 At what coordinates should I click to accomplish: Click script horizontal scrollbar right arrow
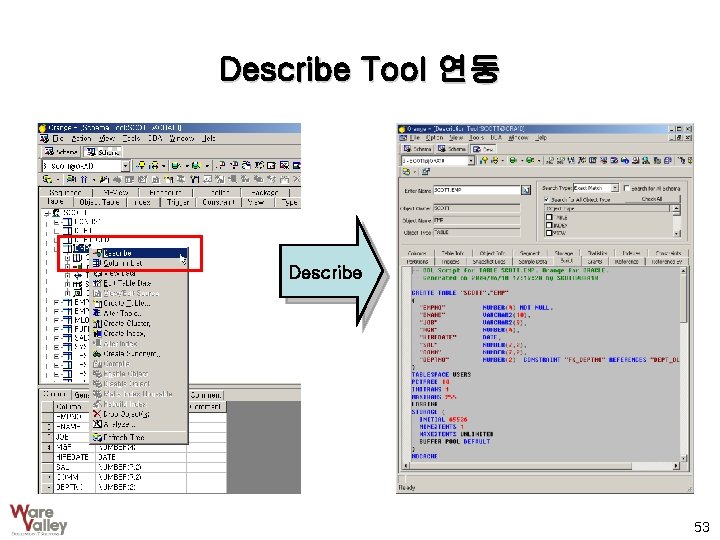point(676,466)
